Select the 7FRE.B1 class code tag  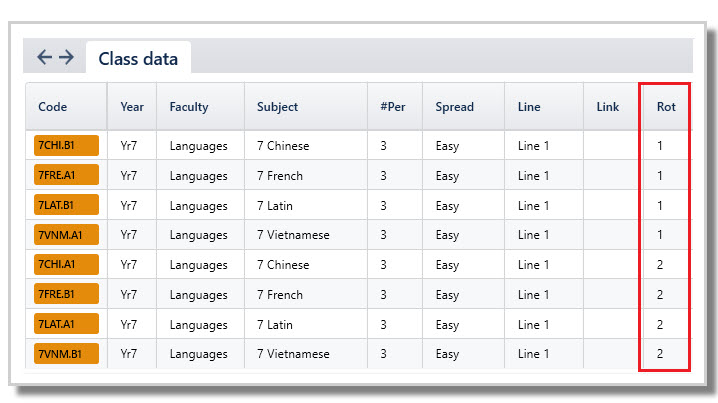click(66, 294)
